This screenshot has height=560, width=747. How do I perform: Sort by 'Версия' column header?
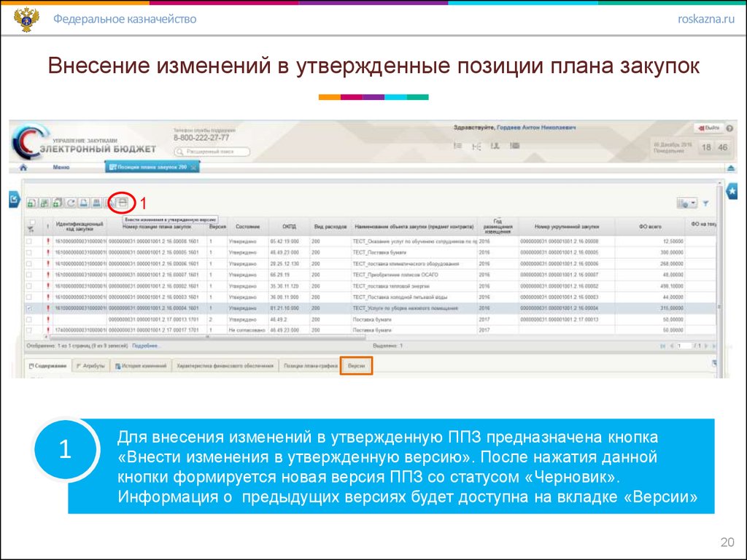pyautogui.click(x=217, y=227)
